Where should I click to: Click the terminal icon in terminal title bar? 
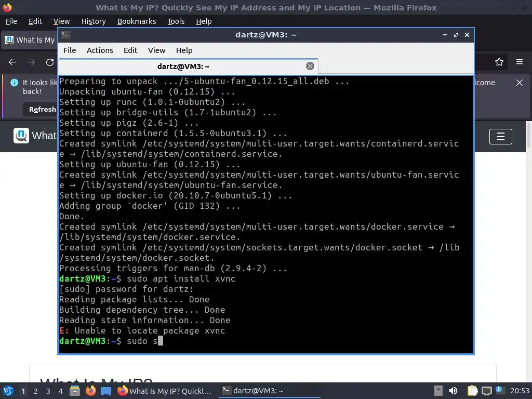(x=65, y=35)
